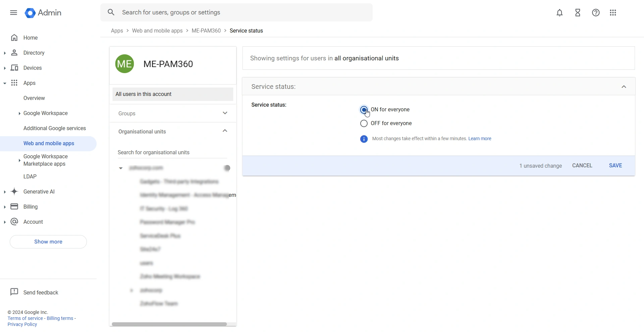Open the Google apps launcher grid

tap(613, 12)
